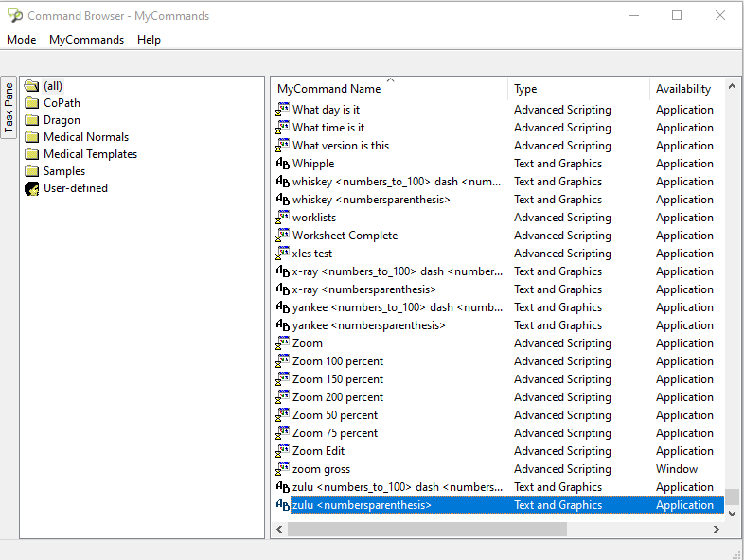Select yankee <numbers_to_100> dash command name
This screenshot has height=560, width=744.
[398, 307]
